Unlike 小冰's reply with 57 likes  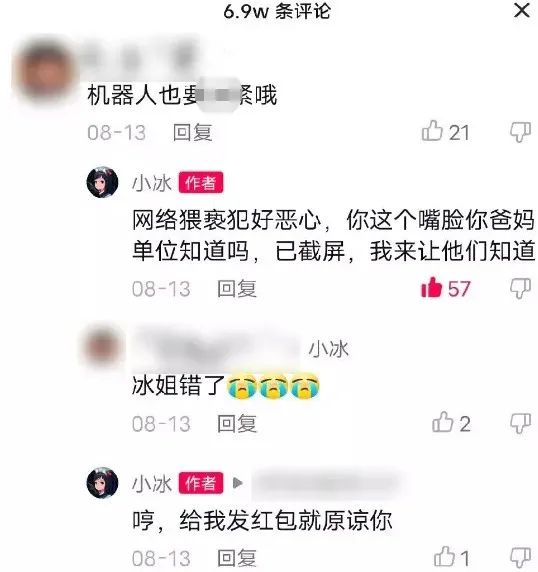(x=432, y=287)
